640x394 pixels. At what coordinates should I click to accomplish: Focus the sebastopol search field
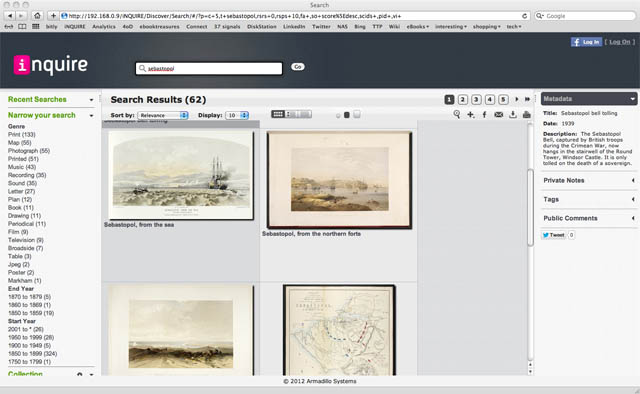tap(209, 68)
